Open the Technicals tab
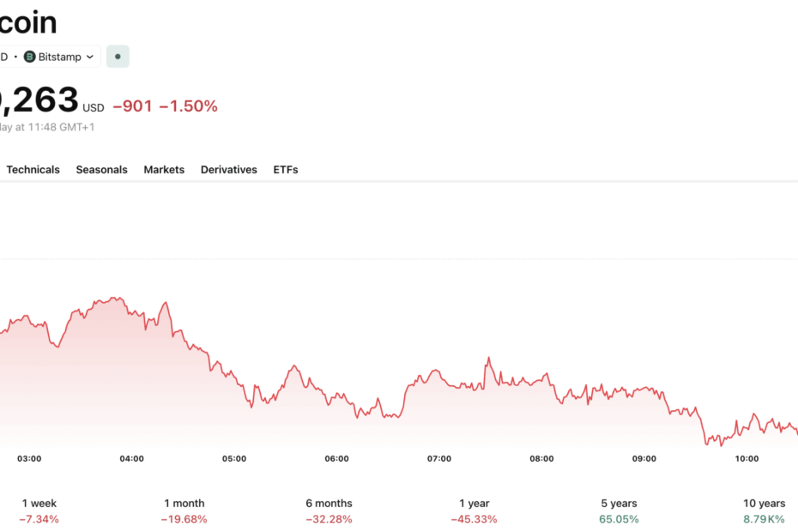798x532 pixels. (33, 170)
